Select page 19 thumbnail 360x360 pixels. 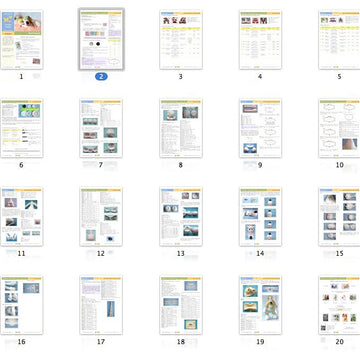(260, 305)
